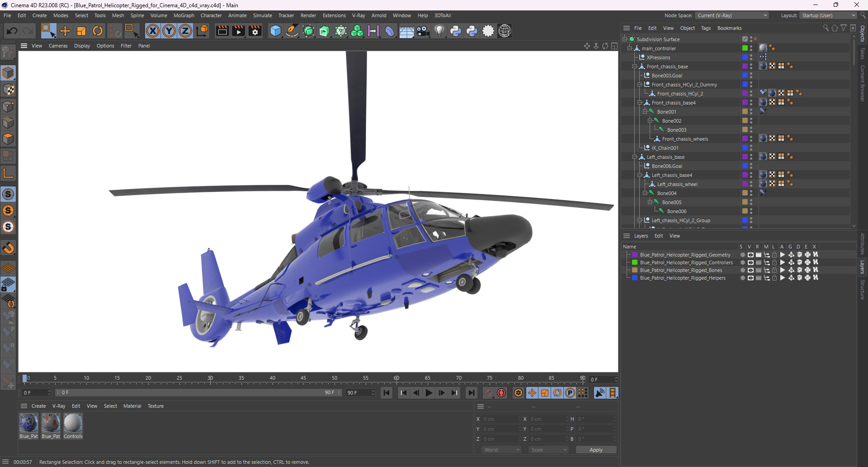
Task: Collapse the Subdivision Surface tree node
Action: pos(625,39)
